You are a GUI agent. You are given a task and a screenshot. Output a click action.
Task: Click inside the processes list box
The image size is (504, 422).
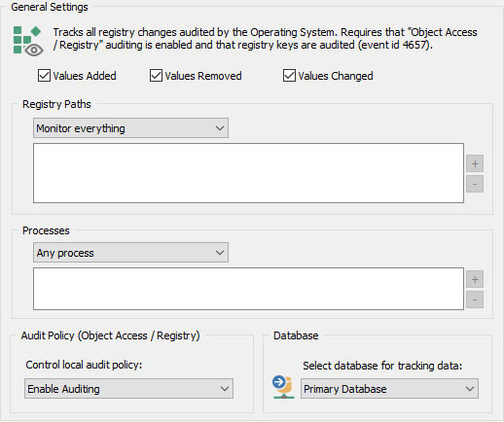click(248, 289)
